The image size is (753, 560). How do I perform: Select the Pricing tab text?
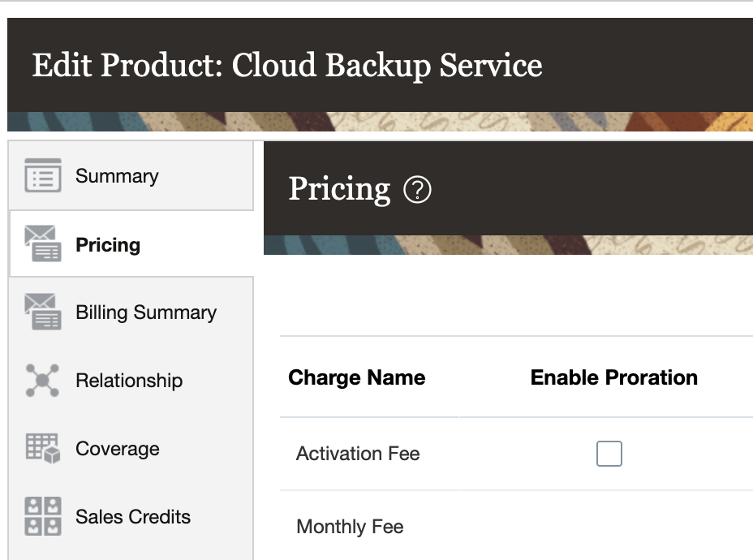click(x=108, y=245)
